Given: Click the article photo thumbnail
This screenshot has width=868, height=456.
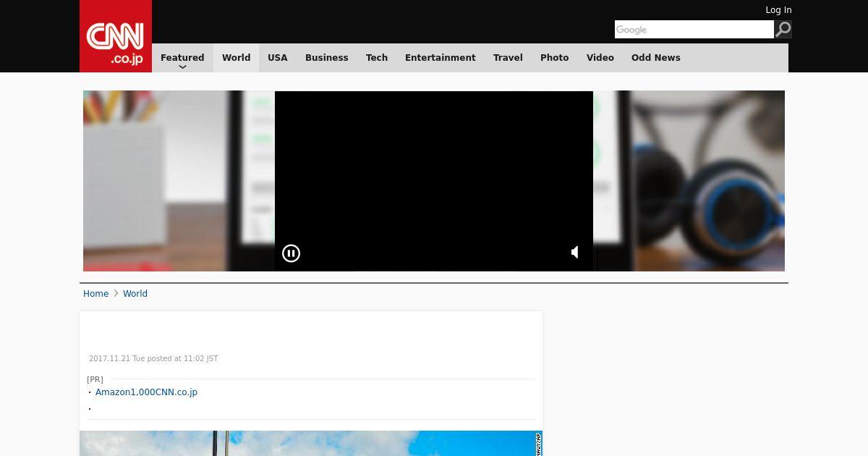Looking at the screenshot, I should coord(311,443).
